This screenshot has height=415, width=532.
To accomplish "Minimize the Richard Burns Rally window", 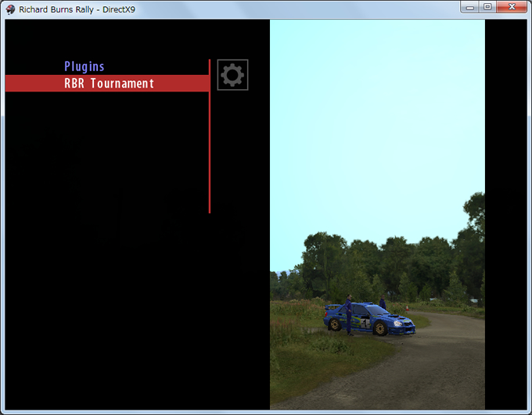I will coord(470,7).
